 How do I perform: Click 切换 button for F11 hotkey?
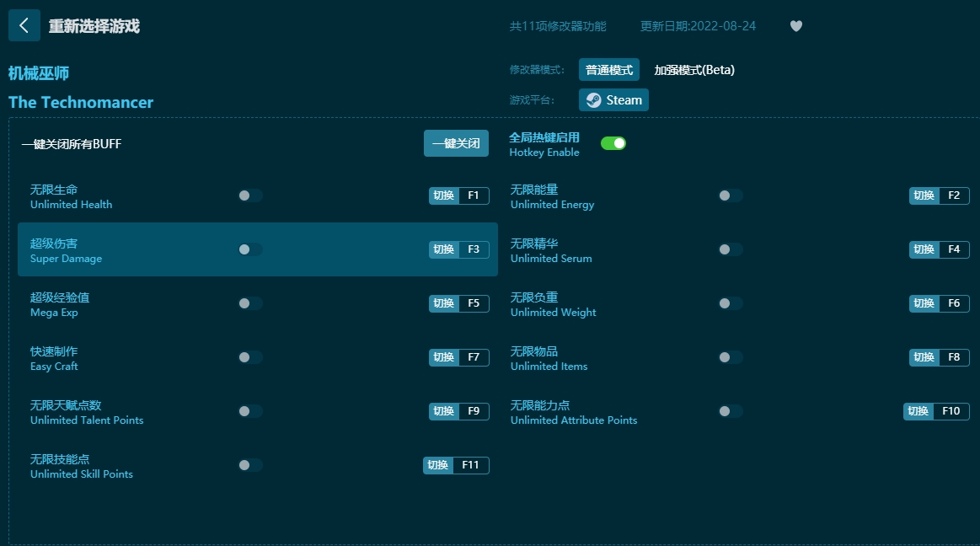point(437,465)
